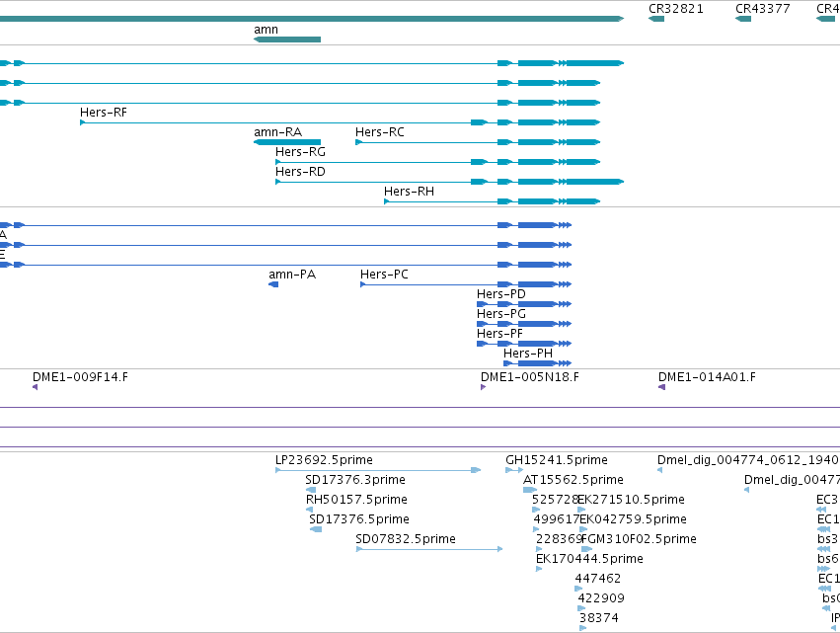Click the AT15562.5prime feature block
840x633 pixels.
pyautogui.click(x=530, y=490)
